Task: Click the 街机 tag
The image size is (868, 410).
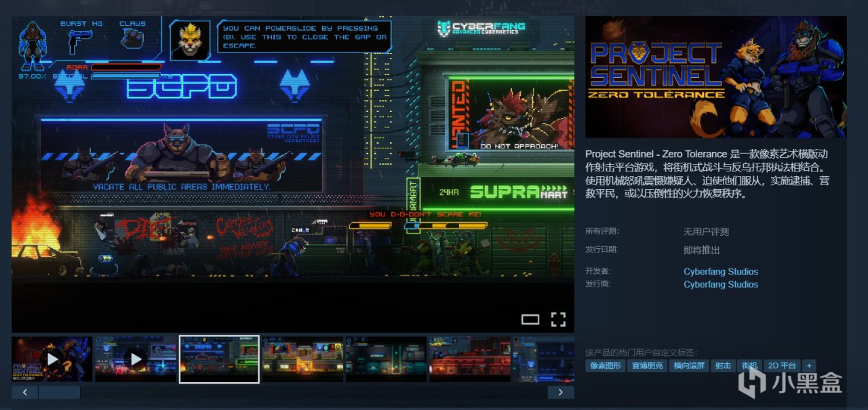Action: [749, 366]
